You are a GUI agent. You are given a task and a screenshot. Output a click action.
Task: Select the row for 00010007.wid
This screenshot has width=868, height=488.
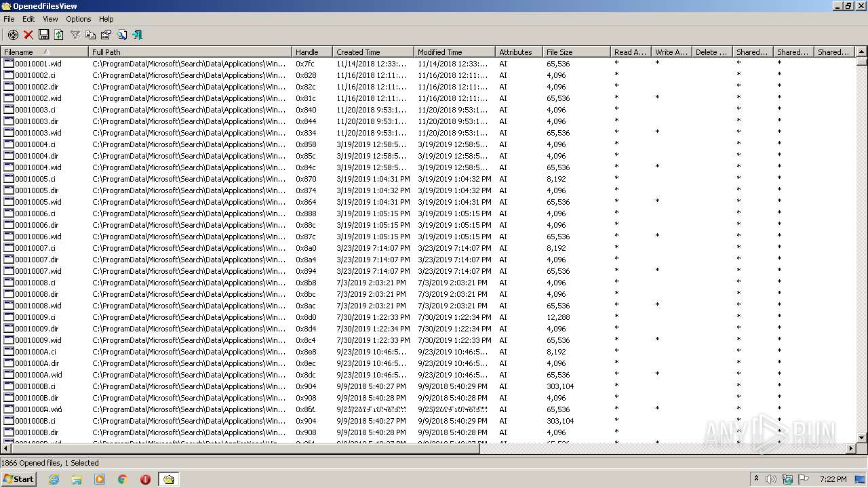[428, 271]
